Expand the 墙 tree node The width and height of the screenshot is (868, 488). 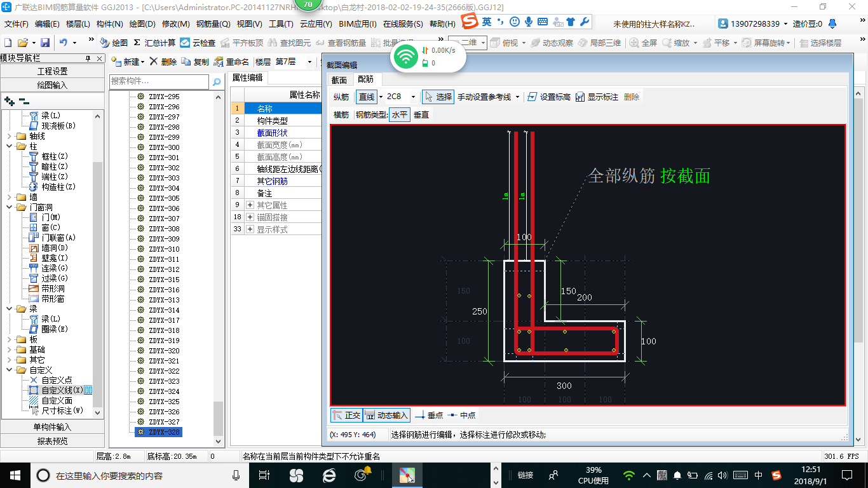pyautogui.click(x=8, y=197)
